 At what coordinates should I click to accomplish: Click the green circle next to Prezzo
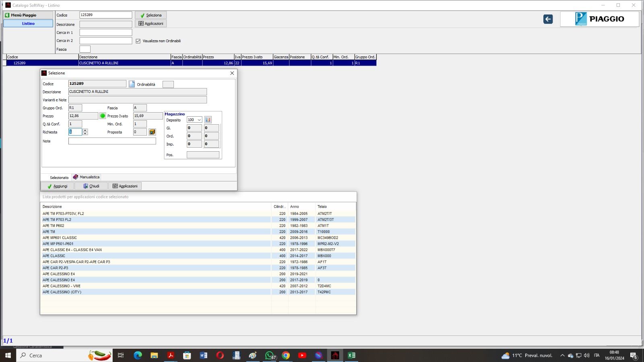(103, 116)
